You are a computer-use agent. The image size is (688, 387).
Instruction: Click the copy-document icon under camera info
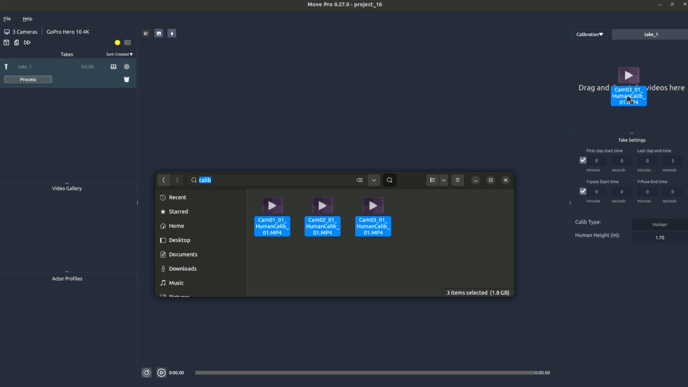click(16, 43)
